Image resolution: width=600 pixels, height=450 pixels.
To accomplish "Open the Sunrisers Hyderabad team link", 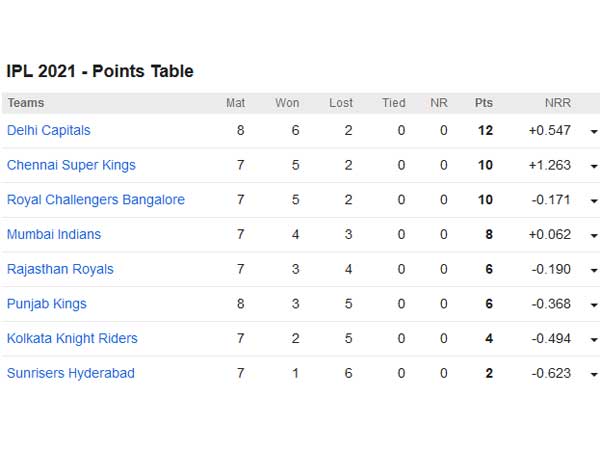I will 71,373.
